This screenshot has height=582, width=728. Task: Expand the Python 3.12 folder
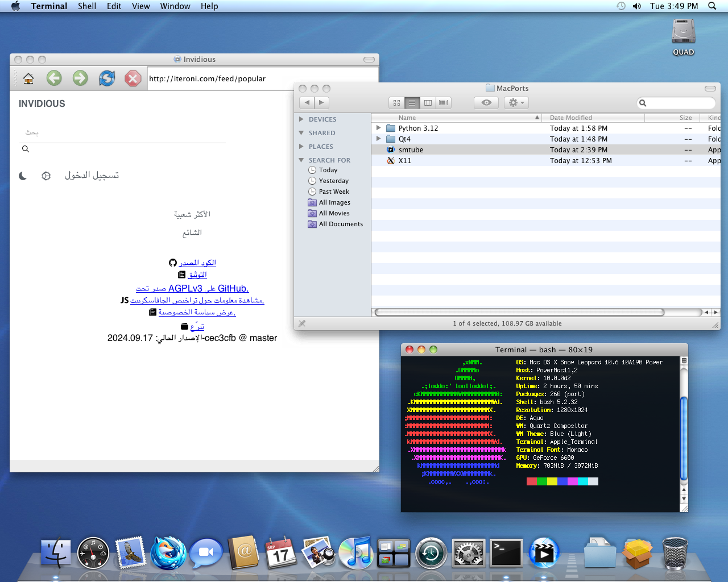coord(379,128)
